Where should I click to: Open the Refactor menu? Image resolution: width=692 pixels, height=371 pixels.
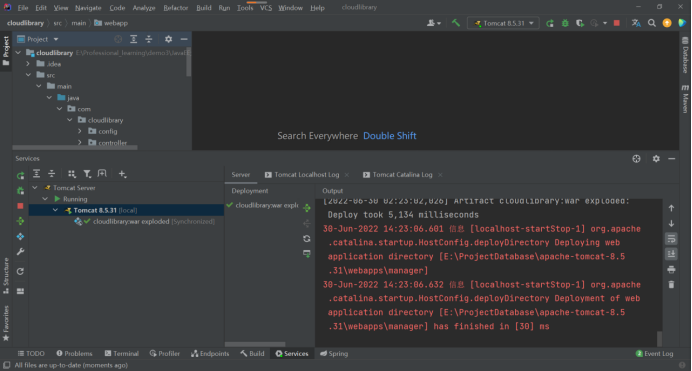[x=176, y=8]
